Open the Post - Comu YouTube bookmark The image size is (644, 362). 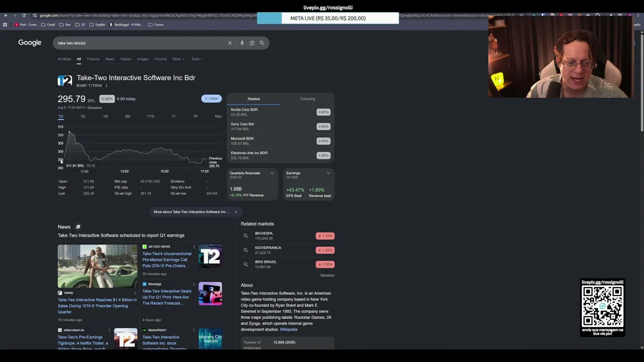(26, 25)
